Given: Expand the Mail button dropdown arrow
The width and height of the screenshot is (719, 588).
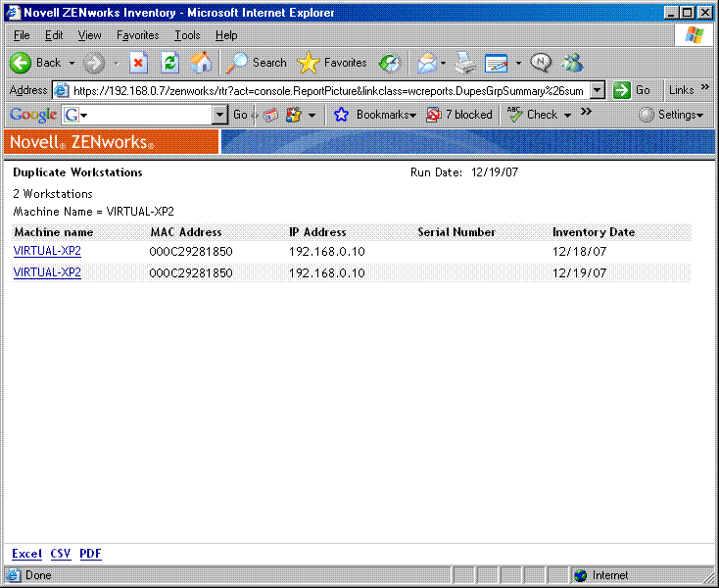Looking at the screenshot, I should (443, 64).
